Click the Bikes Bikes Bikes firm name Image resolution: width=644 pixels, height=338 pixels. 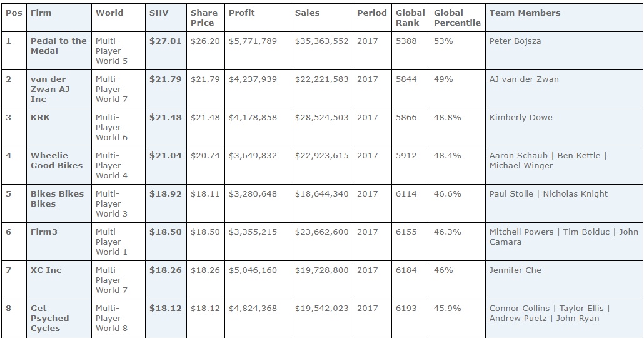pos(57,198)
